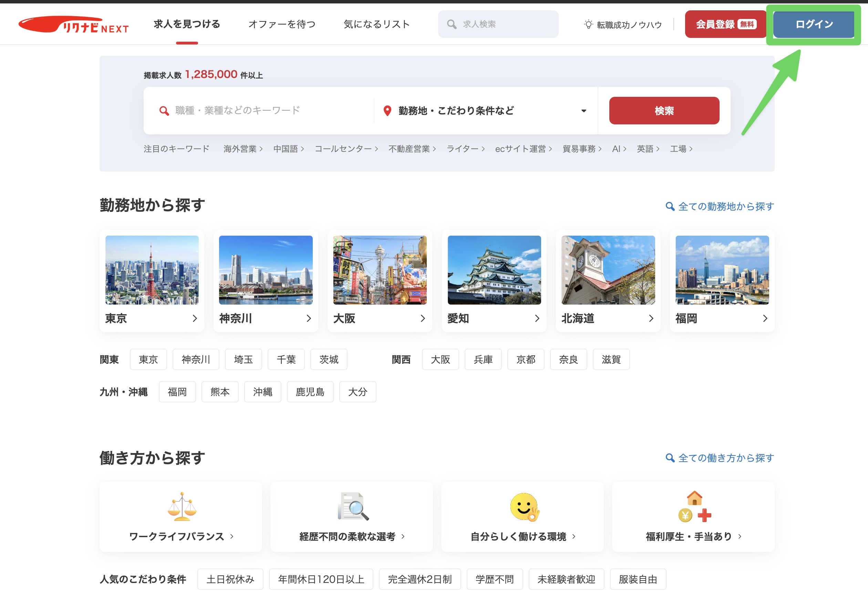The width and height of the screenshot is (868, 605).
Task: Click the red map pin icon in the location field
Action: click(387, 110)
